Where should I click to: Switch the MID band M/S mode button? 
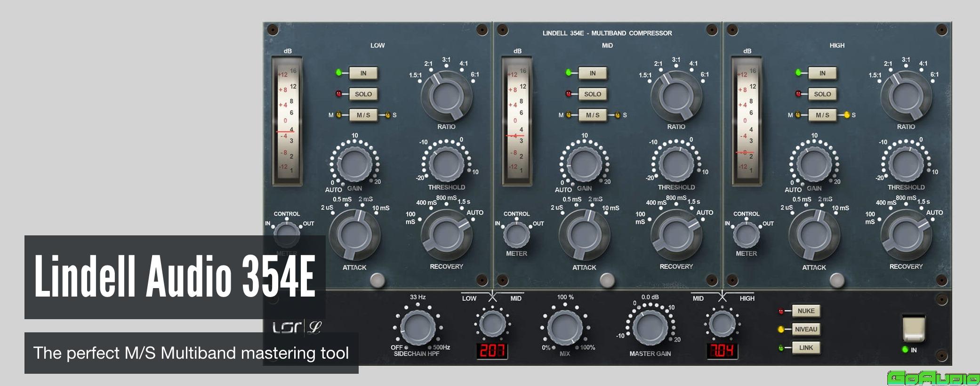point(593,115)
